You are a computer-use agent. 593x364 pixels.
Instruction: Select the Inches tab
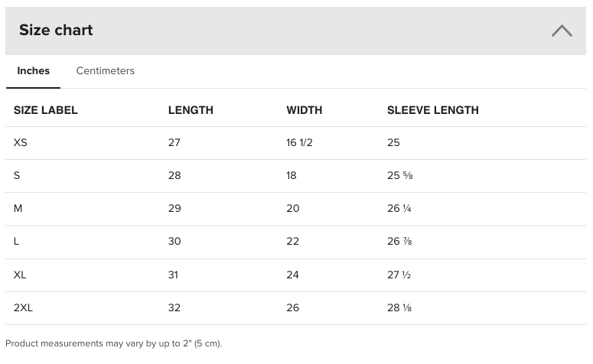pyautogui.click(x=33, y=71)
